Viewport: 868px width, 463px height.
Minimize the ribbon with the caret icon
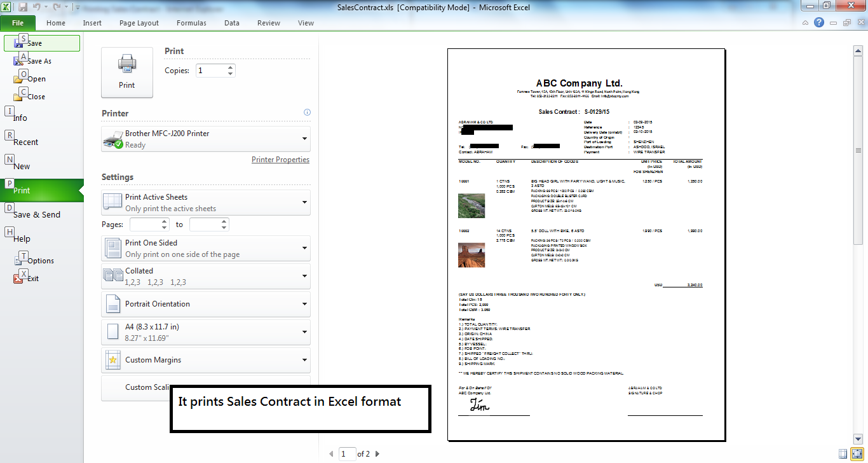[x=806, y=23]
